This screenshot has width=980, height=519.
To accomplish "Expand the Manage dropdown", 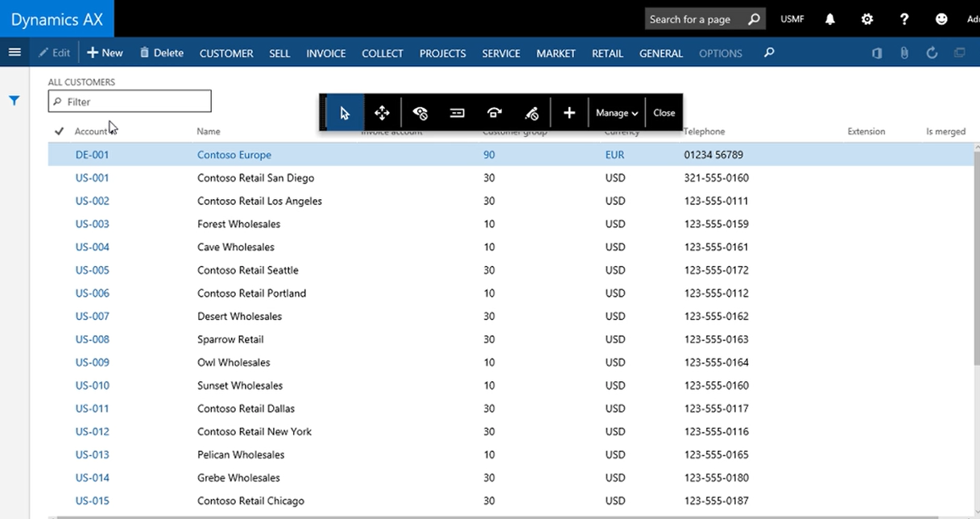I will click(x=617, y=113).
